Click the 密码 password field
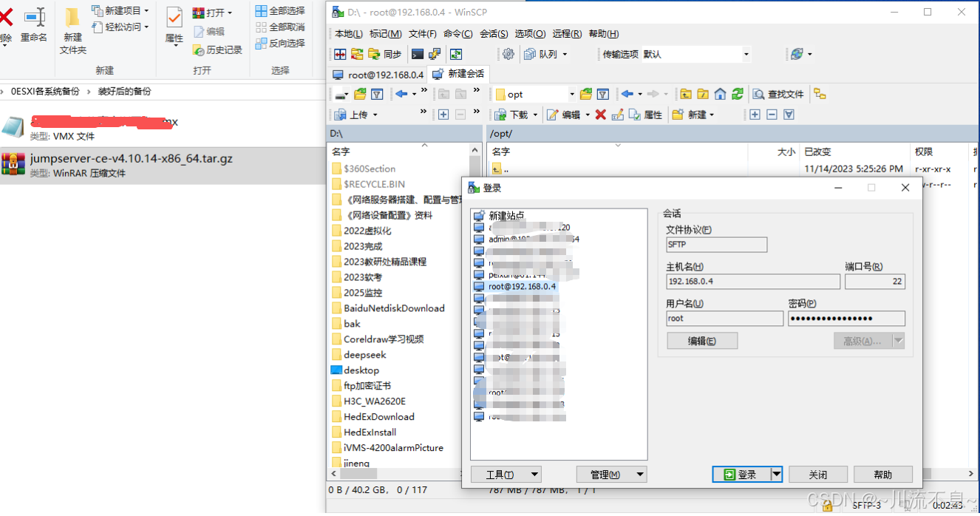Image resolution: width=980 pixels, height=516 pixels. (846, 319)
